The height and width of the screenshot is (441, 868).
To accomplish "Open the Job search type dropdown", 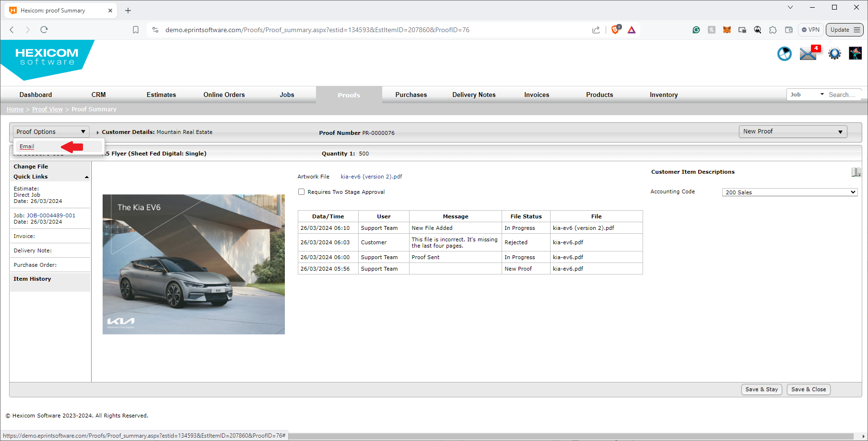I will point(807,95).
